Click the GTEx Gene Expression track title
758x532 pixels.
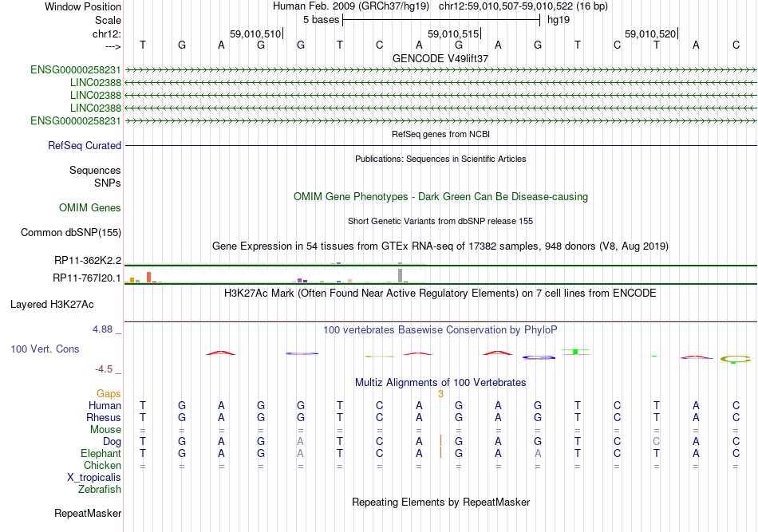tap(440, 246)
